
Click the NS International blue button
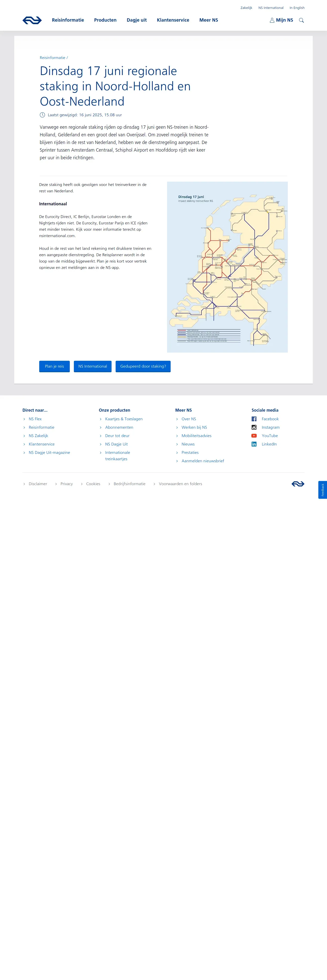(92, 366)
